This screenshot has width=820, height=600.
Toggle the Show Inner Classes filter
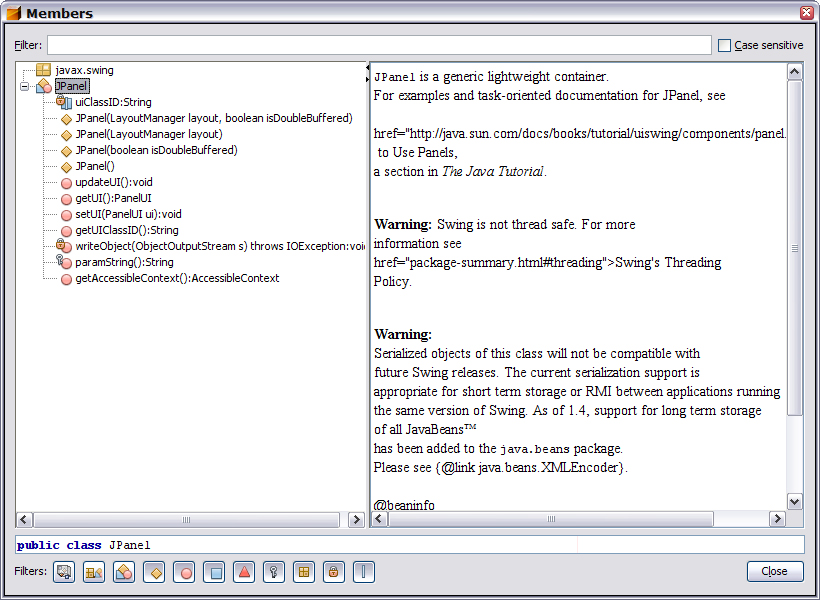(x=124, y=572)
